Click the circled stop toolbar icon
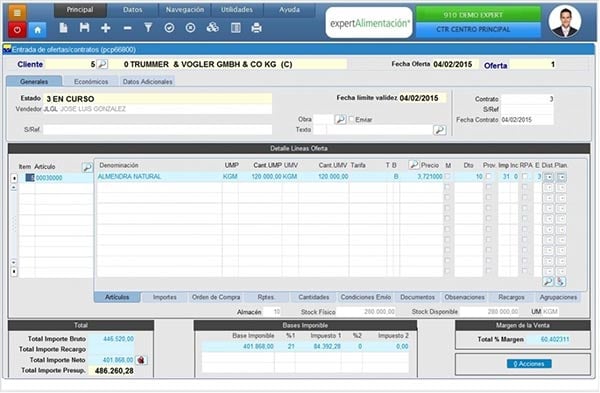600x393 pixels. tap(190, 28)
